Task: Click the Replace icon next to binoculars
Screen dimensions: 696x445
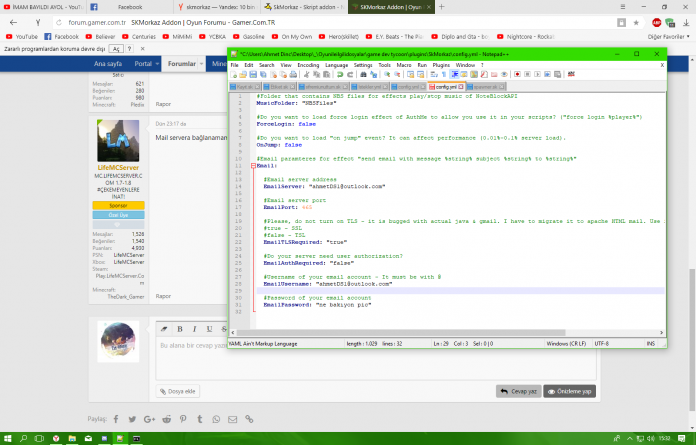Action: coord(373,75)
